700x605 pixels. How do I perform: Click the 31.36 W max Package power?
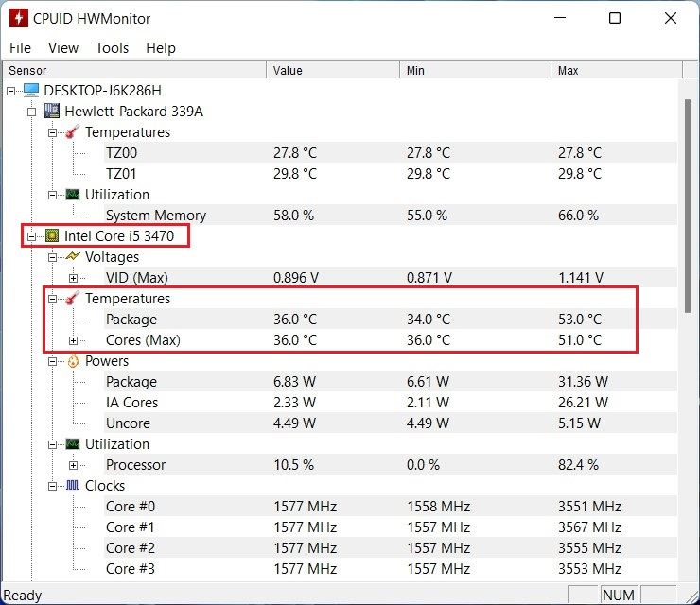pyautogui.click(x=583, y=382)
